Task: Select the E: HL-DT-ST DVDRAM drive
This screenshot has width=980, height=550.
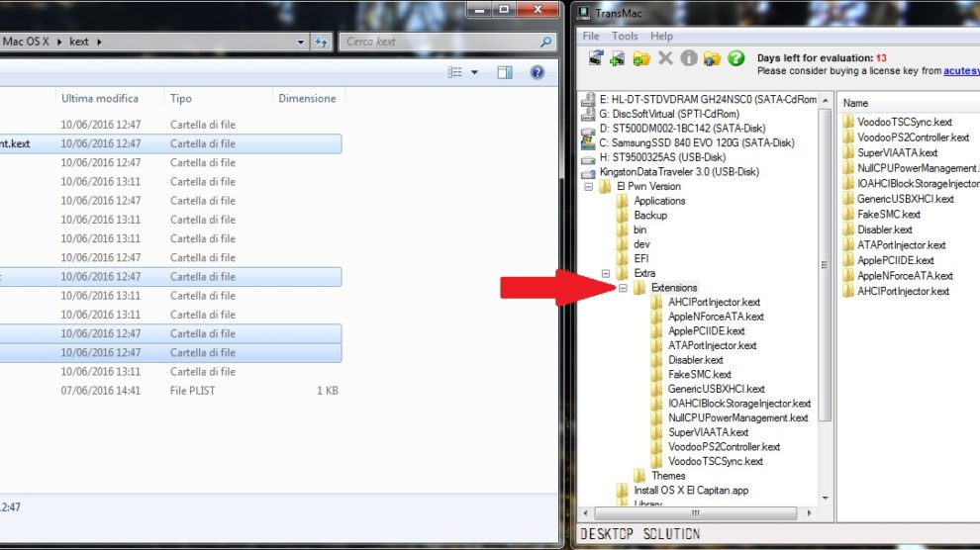Action: click(708, 99)
